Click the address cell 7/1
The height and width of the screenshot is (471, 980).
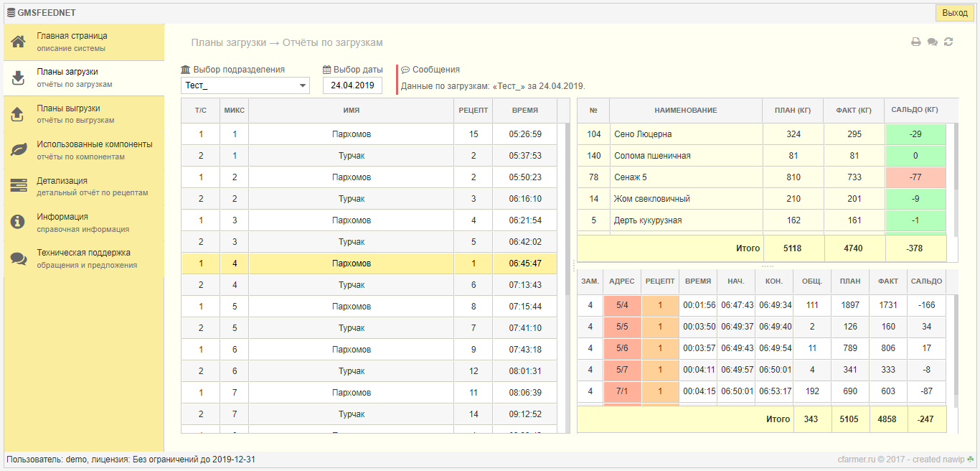pos(622,391)
